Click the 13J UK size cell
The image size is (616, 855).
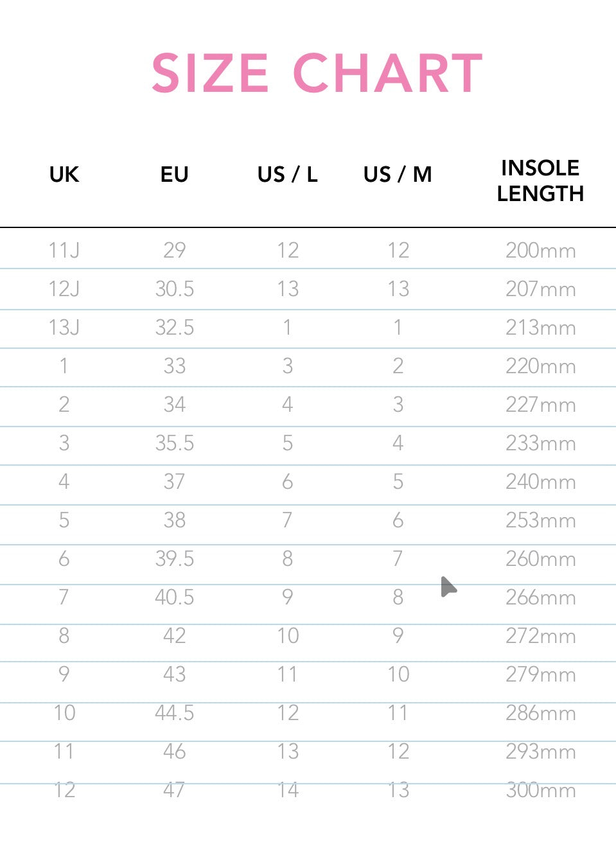pyautogui.click(x=64, y=328)
